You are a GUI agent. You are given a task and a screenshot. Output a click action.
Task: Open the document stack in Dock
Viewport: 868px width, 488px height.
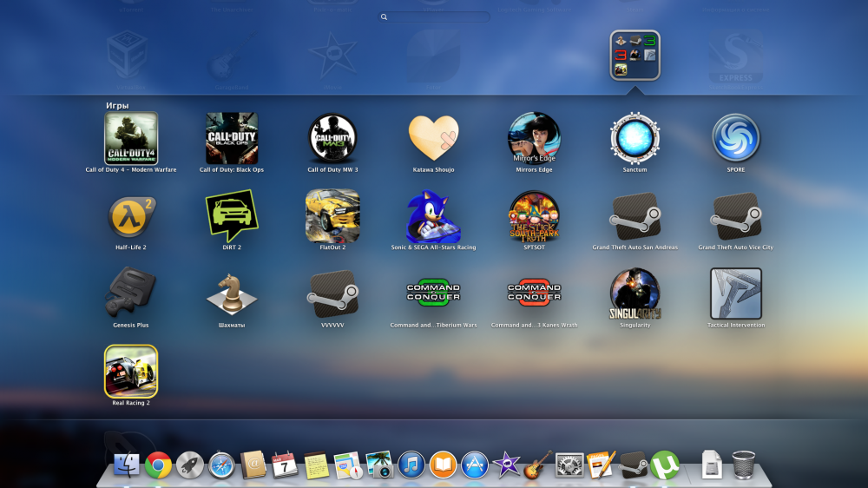click(712, 465)
